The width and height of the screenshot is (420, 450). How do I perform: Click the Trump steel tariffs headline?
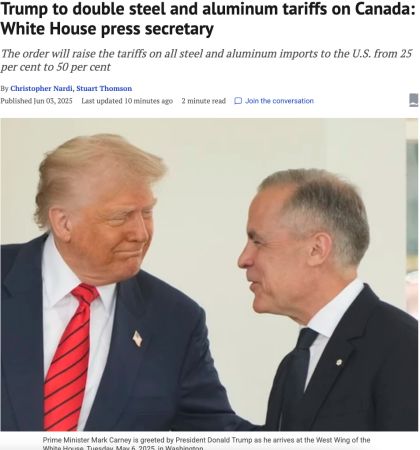click(209, 19)
